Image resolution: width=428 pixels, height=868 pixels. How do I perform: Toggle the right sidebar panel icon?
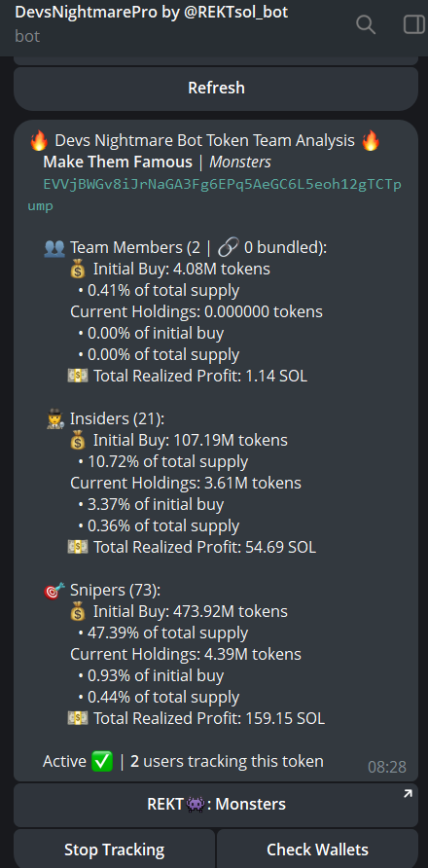click(x=414, y=25)
